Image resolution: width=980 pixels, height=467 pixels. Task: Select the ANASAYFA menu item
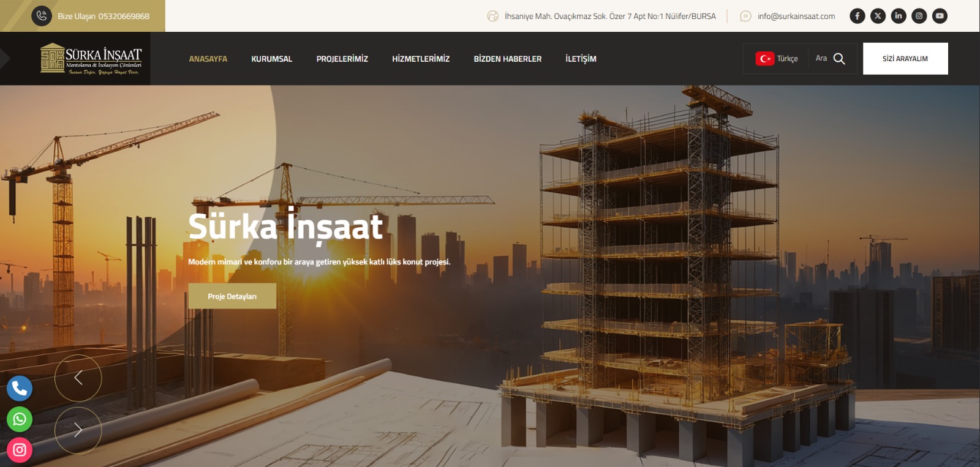(x=208, y=59)
